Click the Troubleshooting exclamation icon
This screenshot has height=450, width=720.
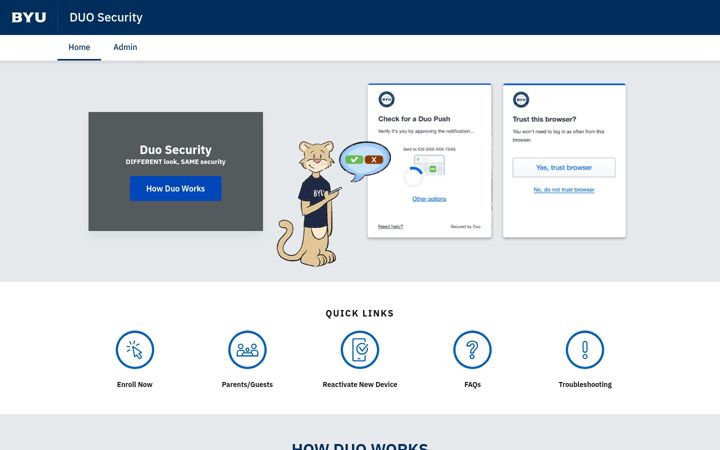[x=585, y=349]
